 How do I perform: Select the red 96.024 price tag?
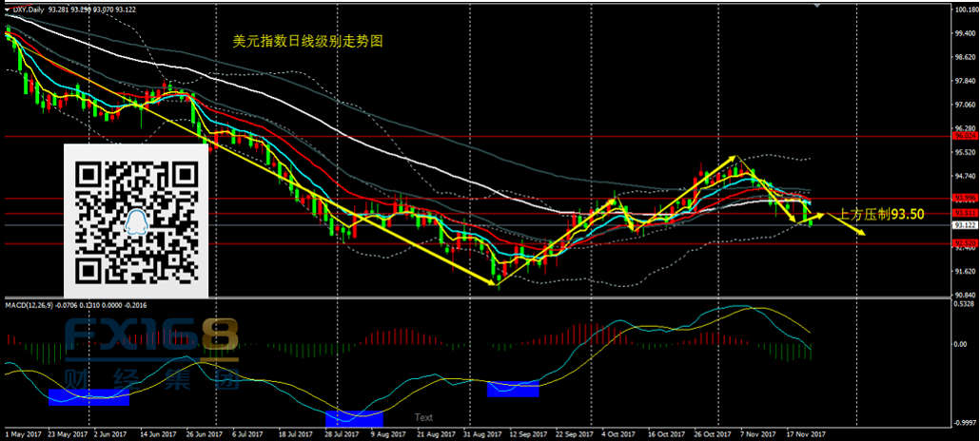pyautogui.click(x=964, y=137)
